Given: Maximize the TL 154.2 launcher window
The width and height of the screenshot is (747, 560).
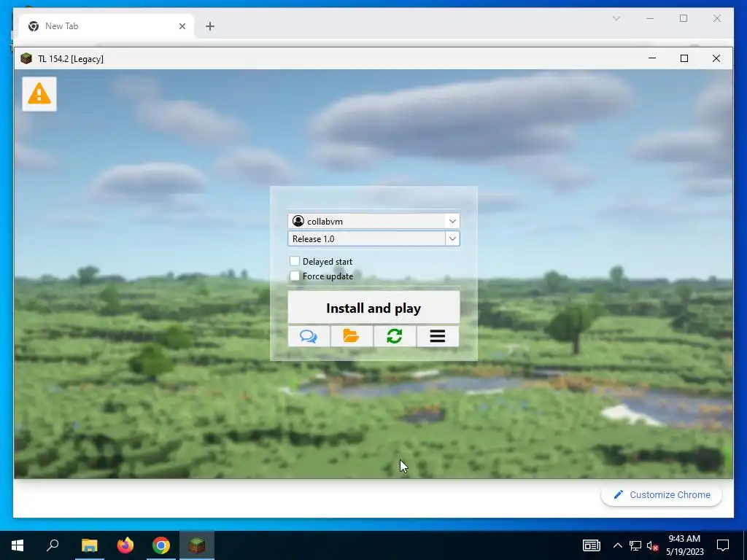Looking at the screenshot, I should coord(684,58).
